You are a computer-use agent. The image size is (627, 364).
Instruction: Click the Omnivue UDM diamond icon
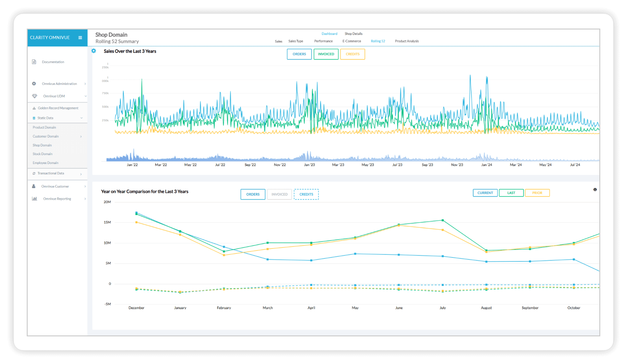tap(34, 96)
